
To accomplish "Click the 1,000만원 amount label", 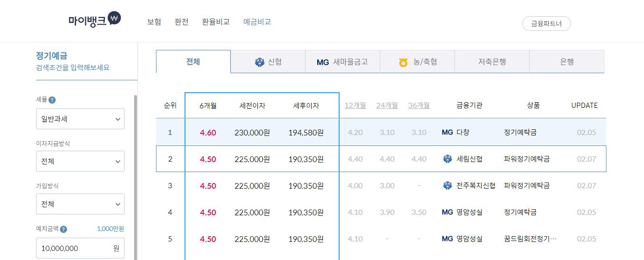I will point(111,229).
